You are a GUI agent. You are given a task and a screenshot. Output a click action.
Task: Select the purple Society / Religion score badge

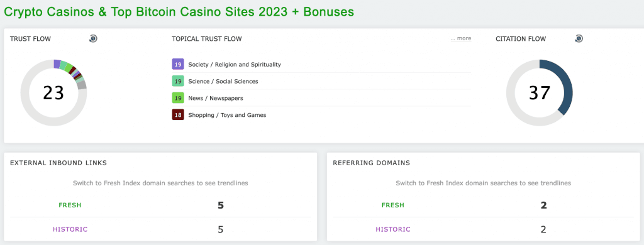click(x=178, y=65)
